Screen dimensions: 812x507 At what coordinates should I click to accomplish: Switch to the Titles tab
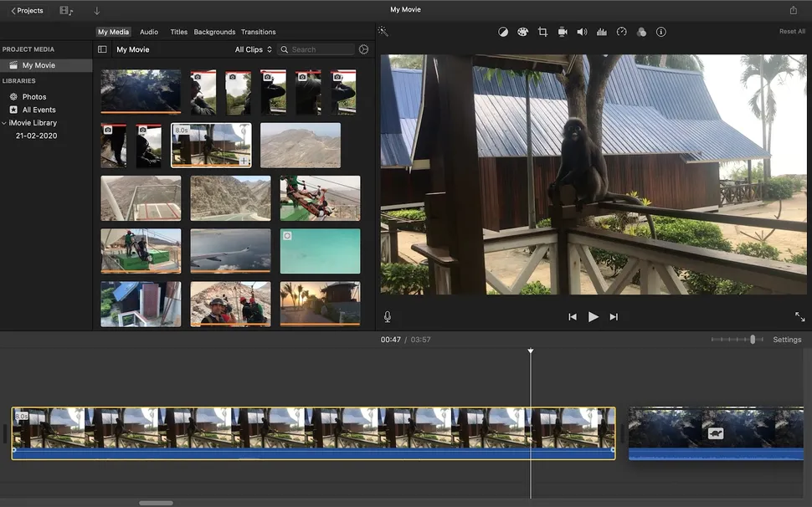(x=178, y=32)
